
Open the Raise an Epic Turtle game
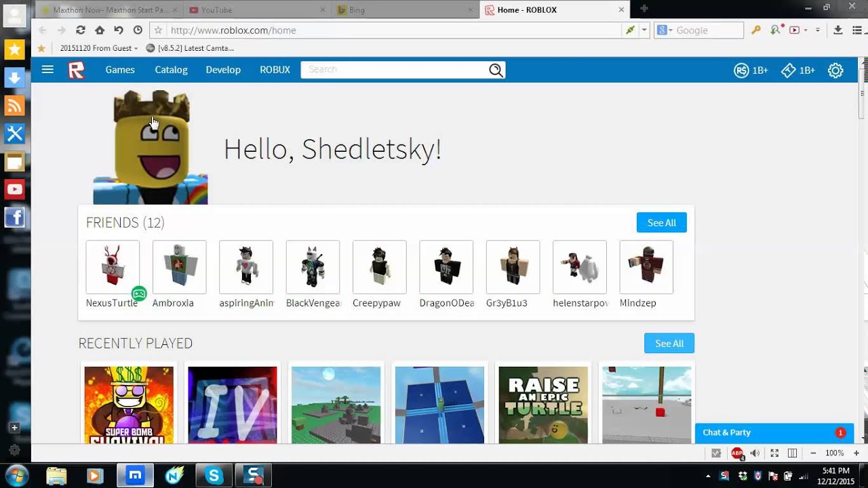pyautogui.click(x=543, y=405)
